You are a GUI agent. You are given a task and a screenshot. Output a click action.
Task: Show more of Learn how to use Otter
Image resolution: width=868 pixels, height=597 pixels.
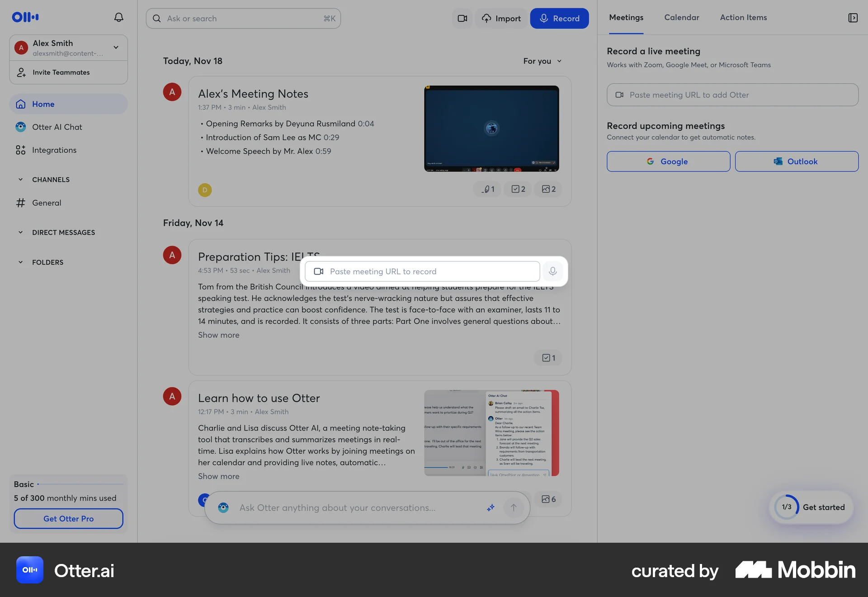click(x=219, y=476)
